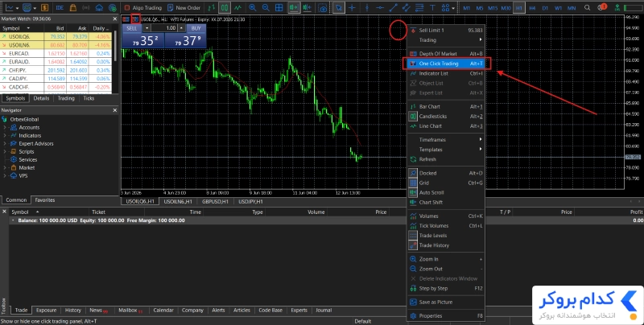Switch to the Ticks tab in Market Watch

pos(89,98)
